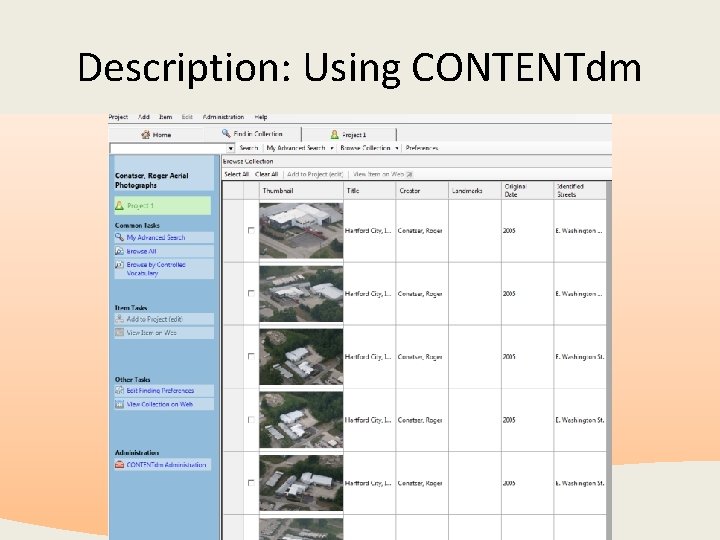Sort by the Identified Streets column header
The height and width of the screenshot is (540, 720).
click(x=580, y=191)
